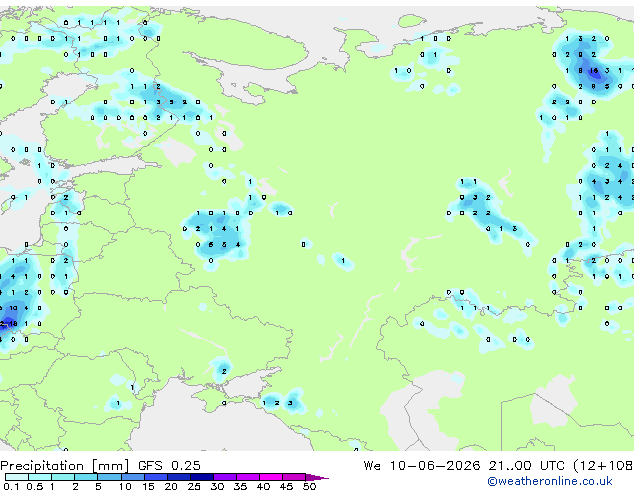Viewport: 634px width, 490px height.
Task: Click the legend label "20"
Action: [x=171, y=486]
